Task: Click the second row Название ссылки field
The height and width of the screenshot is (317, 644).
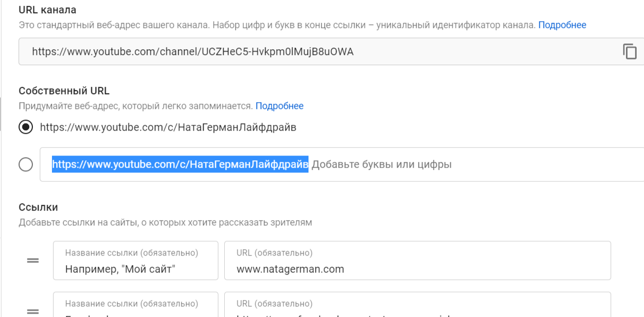Action: (136, 304)
